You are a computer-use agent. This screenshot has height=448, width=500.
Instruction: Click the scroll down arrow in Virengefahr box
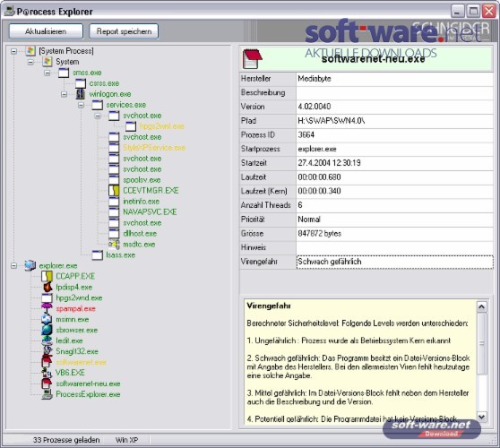[x=481, y=417]
